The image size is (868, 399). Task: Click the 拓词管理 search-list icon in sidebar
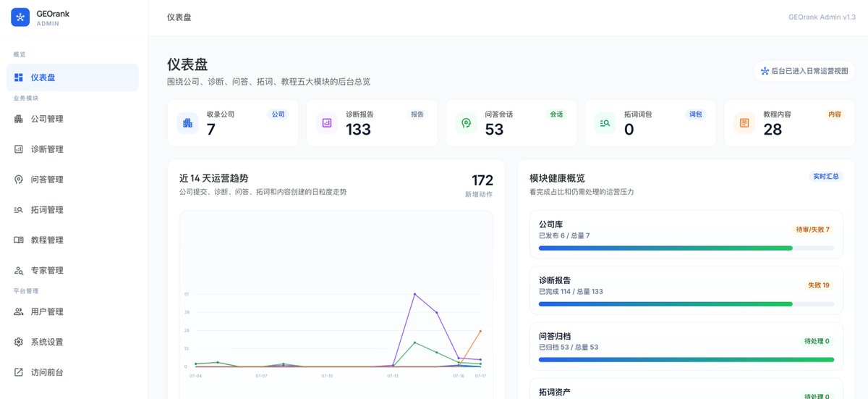[x=18, y=210]
